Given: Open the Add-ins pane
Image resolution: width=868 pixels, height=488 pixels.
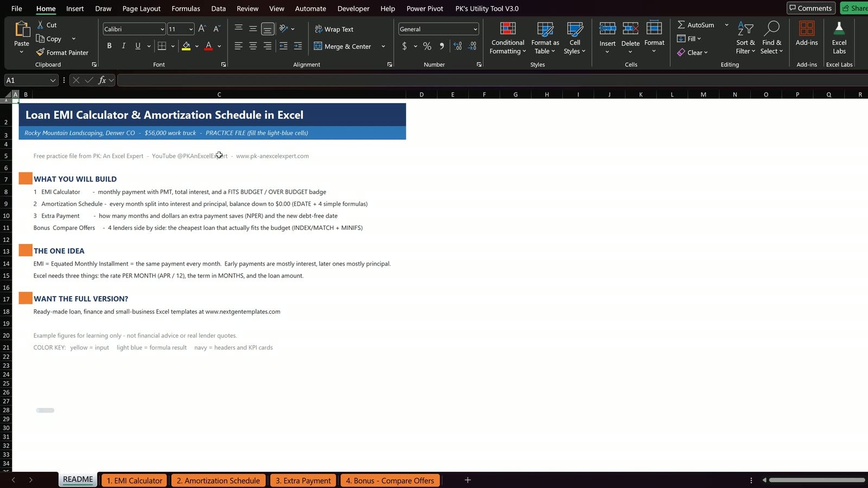Looking at the screenshot, I should click(x=807, y=34).
